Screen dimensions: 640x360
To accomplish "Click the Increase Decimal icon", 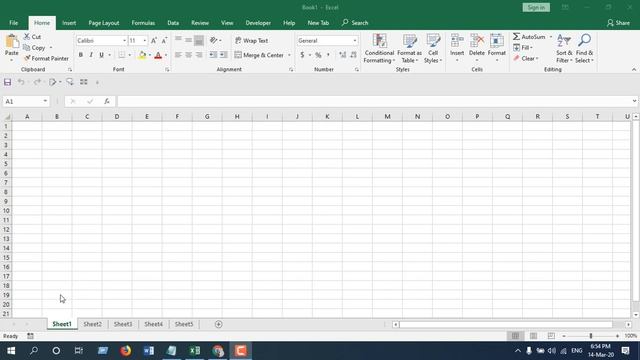I will click(x=342, y=55).
